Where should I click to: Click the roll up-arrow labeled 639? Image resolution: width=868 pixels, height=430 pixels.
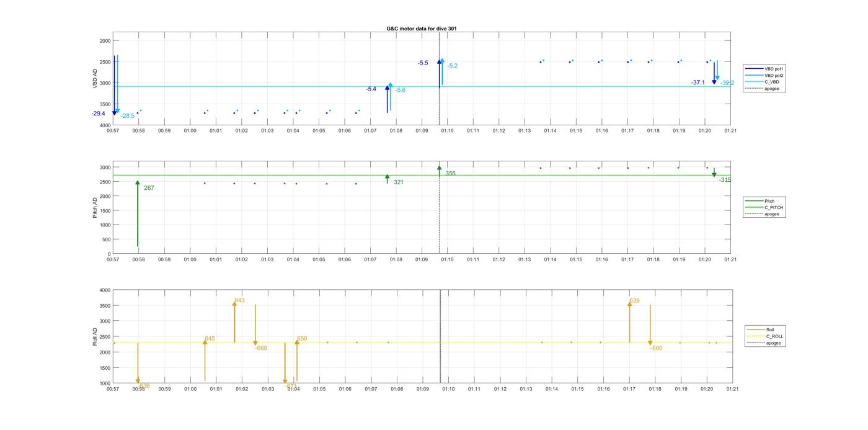629,322
